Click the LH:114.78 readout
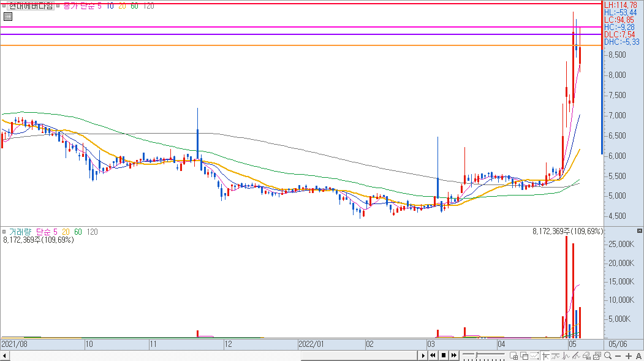 [x=621, y=5]
